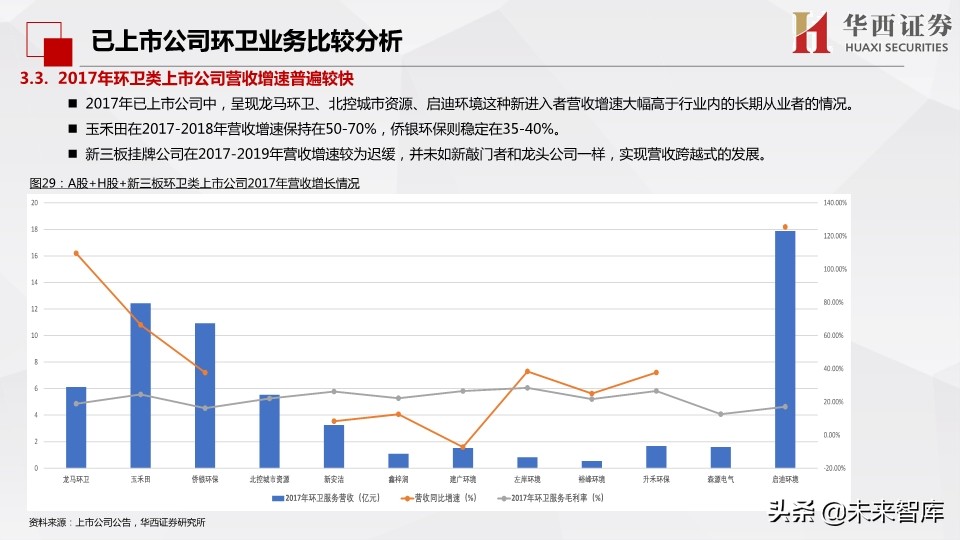The height and width of the screenshot is (540, 960).
Task: Click the blue bar for 升禾环保
Action: (x=656, y=457)
